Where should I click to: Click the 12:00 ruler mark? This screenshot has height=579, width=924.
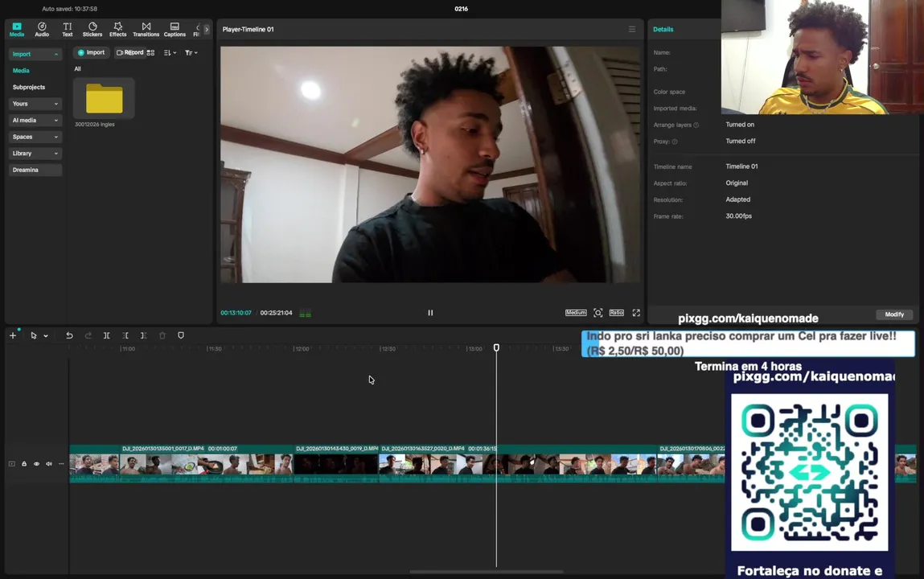(302, 349)
